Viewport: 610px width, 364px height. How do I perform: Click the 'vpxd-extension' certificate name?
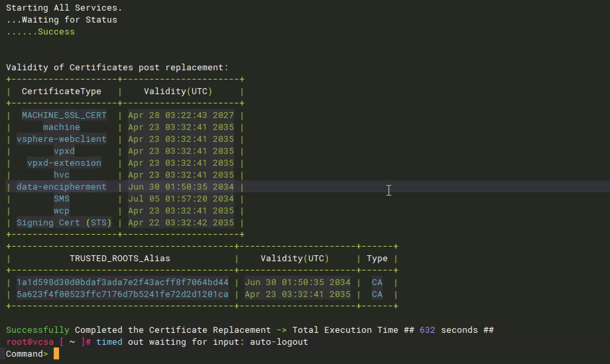pyautogui.click(x=64, y=163)
